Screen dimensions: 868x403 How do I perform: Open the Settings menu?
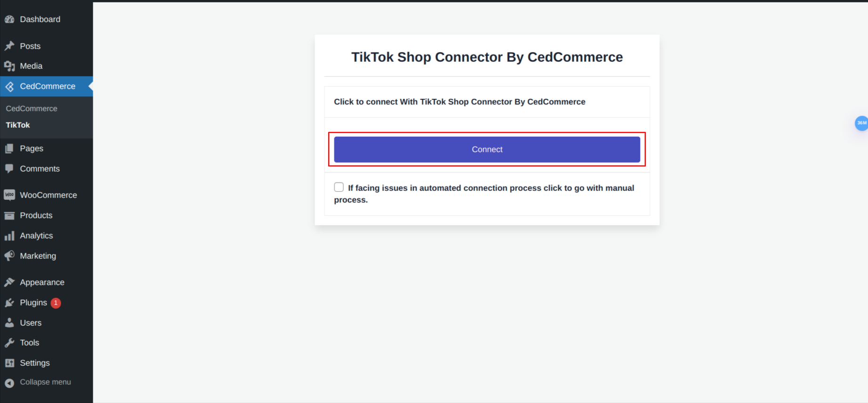(34, 363)
